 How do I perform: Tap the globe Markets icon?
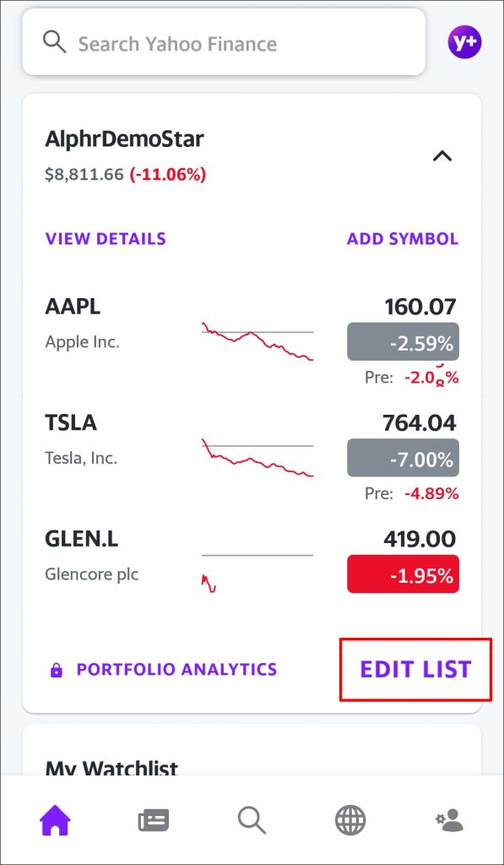pos(350,819)
